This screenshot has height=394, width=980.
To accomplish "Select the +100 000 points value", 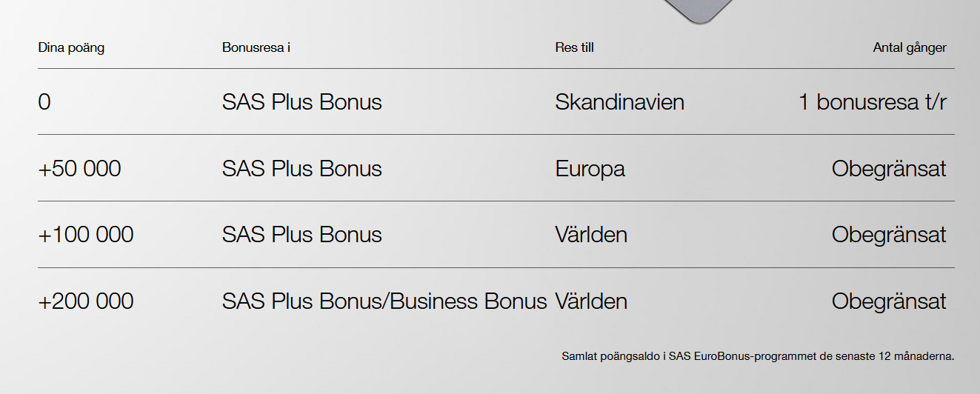I will pyautogui.click(x=86, y=236).
